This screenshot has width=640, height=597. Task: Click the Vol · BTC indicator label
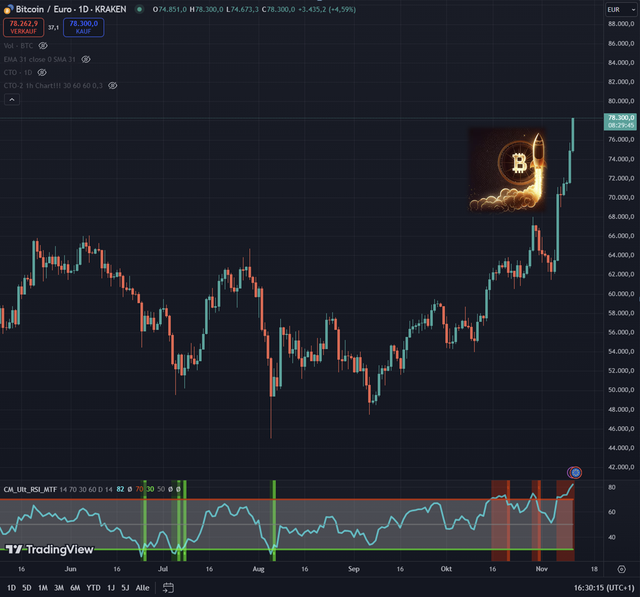click(x=18, y=45)
